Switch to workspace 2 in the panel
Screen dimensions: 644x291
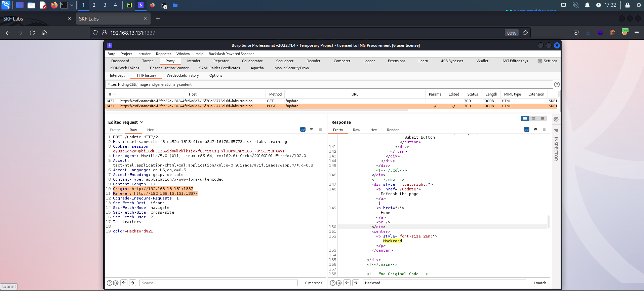94,5
